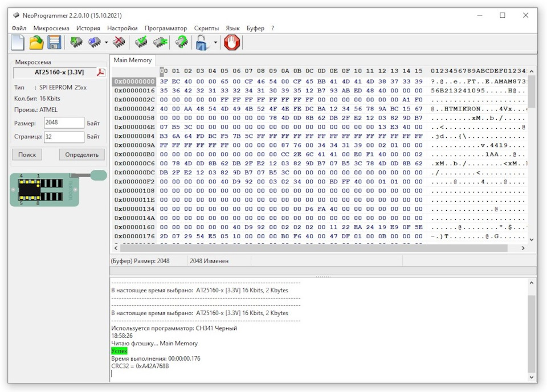Select the address row 0x00000134
Image resolution: width=547 pixels, height=392 pixels.
tap(134, 209)
